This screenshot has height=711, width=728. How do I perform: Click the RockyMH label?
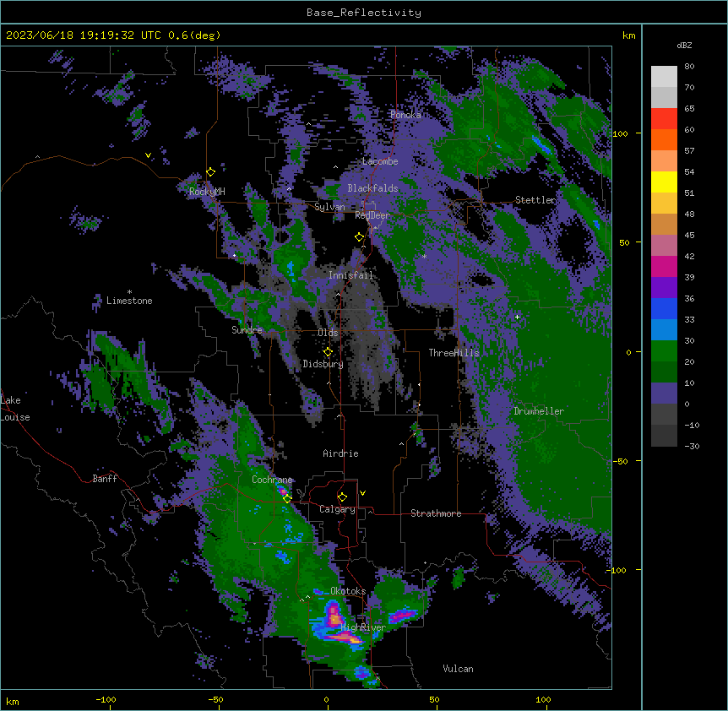207,192
